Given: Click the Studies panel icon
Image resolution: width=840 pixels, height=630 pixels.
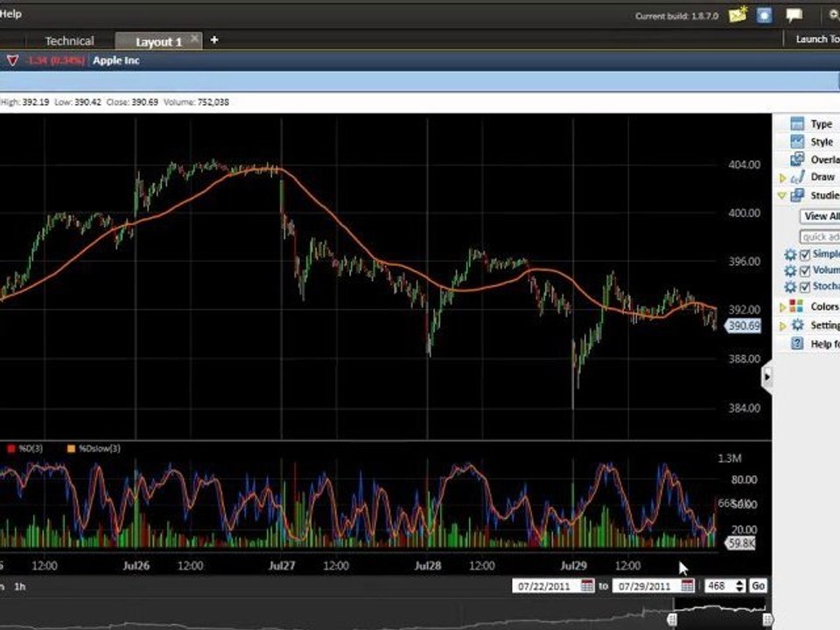Looking at the screenshot, I should pyautogui.click(x=797, y=195).
